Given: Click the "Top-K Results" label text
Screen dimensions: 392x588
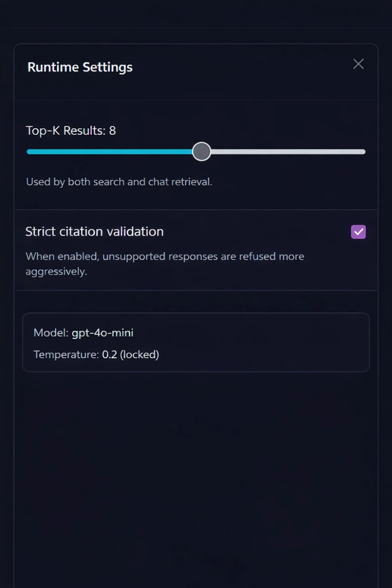Looking at the screenshot, I should pos(65,130).
